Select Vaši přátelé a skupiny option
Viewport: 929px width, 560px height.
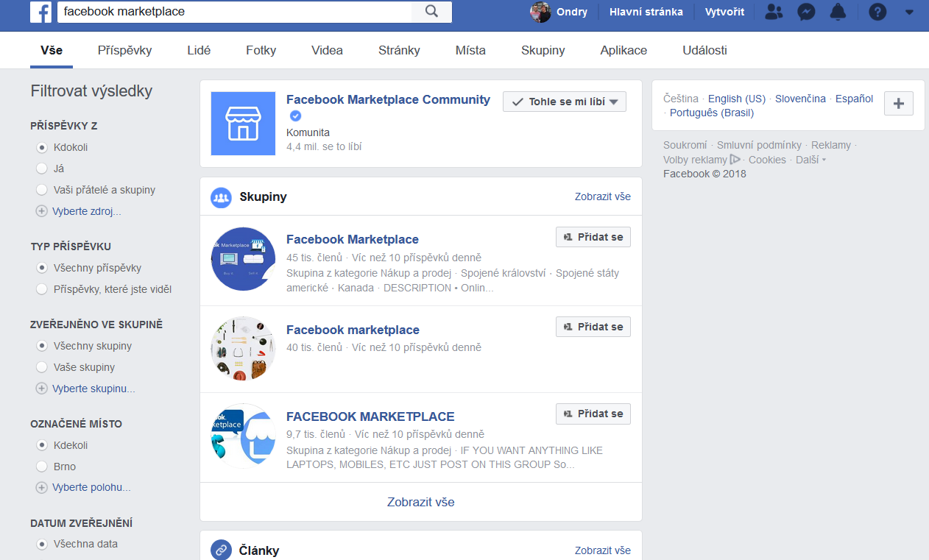click(41, 190)
